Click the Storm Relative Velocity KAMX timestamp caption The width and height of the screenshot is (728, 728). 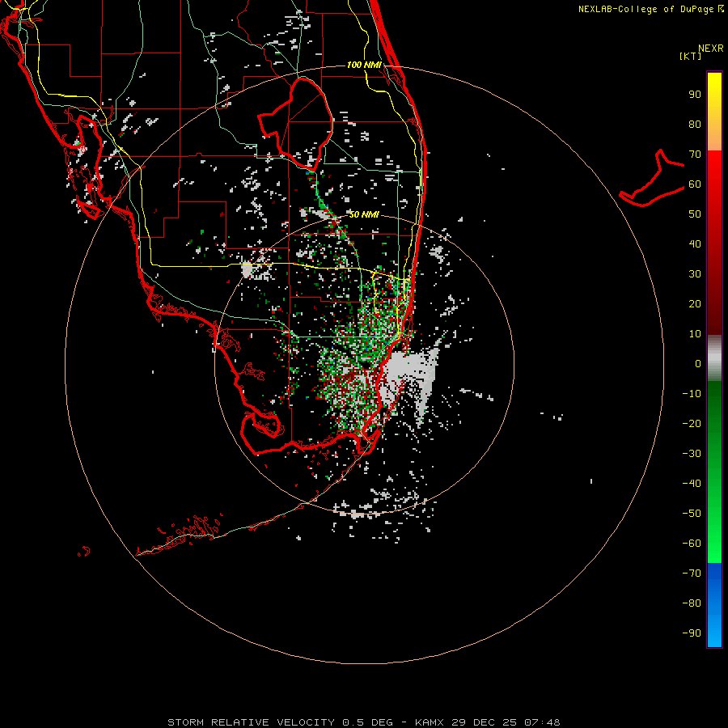point(364,722)
